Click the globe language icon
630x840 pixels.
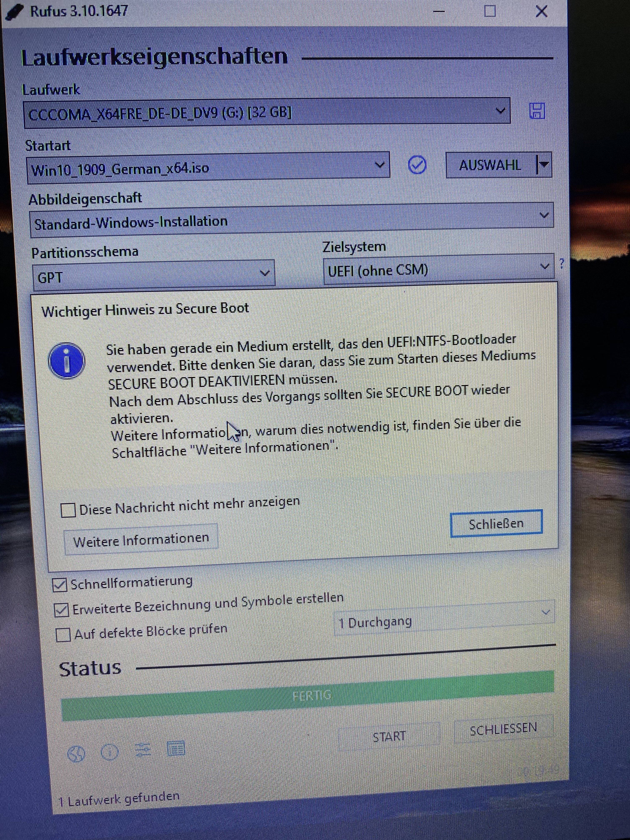(x=76, y=754)
